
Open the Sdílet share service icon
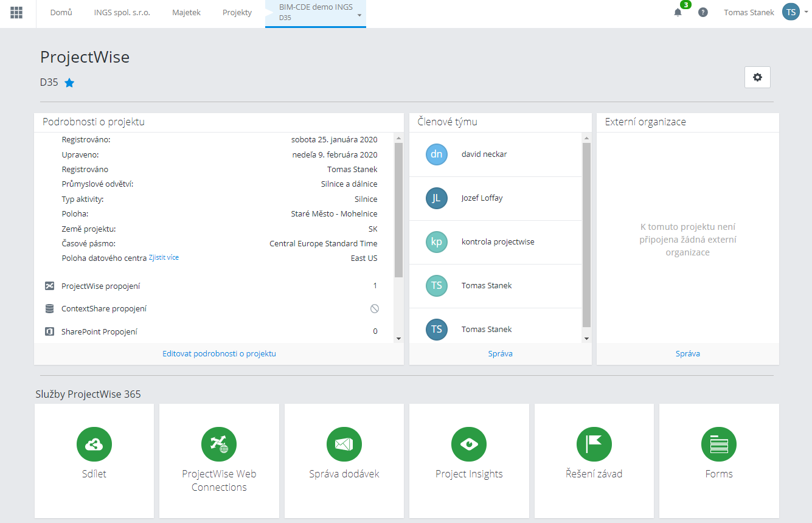pos(94,444)
